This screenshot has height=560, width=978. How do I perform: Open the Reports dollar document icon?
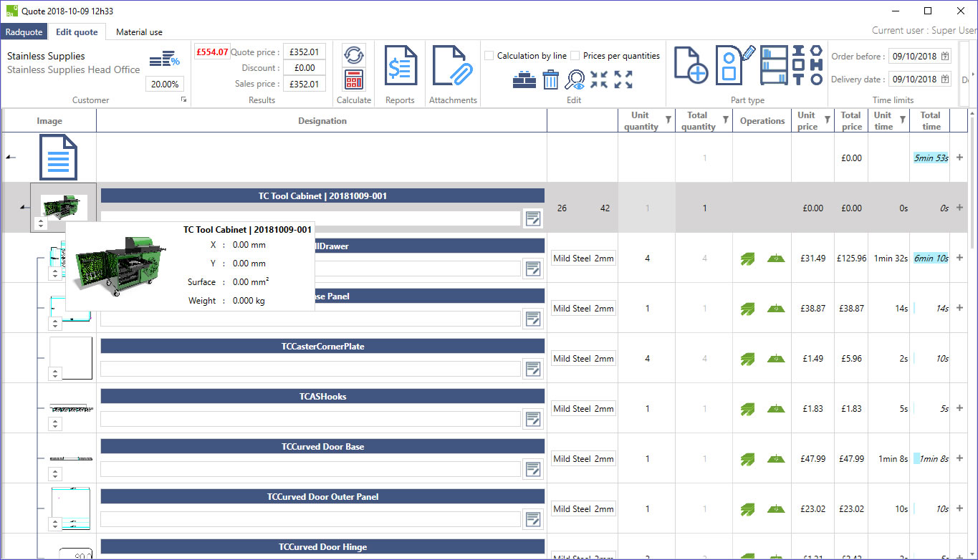point(400,67)
